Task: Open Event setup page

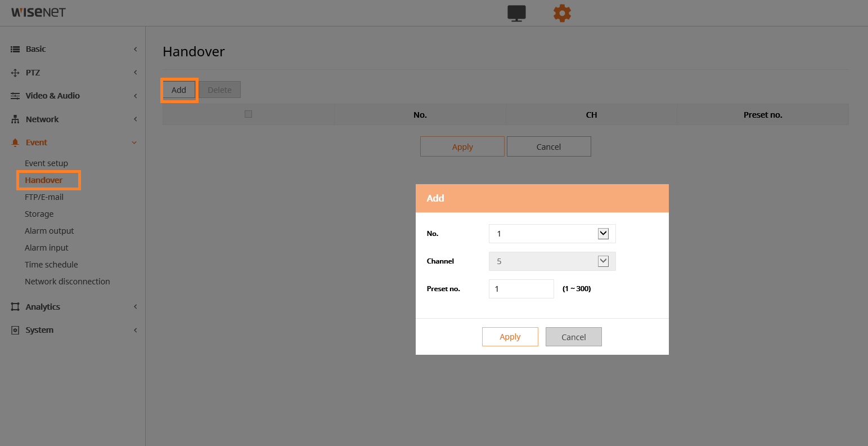Action: click(x=46, y=163)
